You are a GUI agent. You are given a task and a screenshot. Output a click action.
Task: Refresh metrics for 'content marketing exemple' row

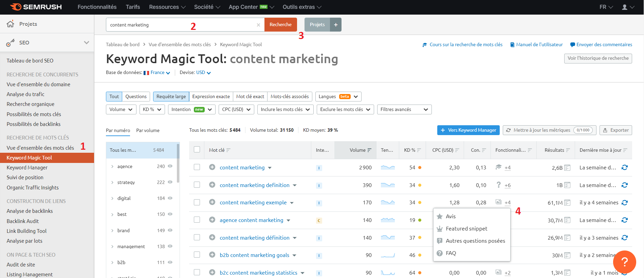625,202
